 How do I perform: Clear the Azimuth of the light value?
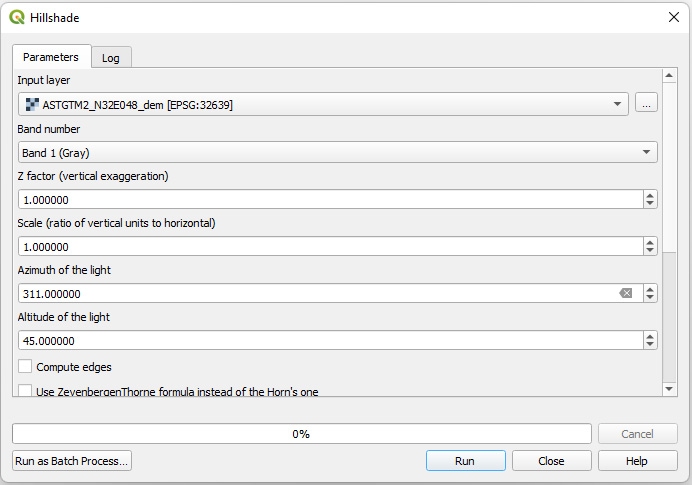[626, 293]
